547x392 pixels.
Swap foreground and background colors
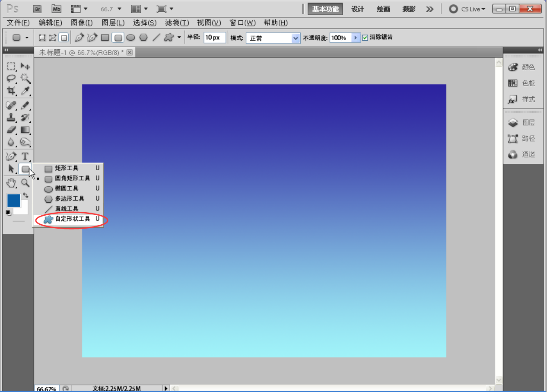point(26,195)
